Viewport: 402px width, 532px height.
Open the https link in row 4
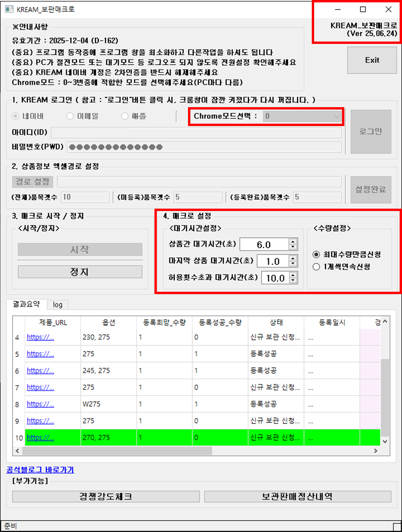coord(41,337)
